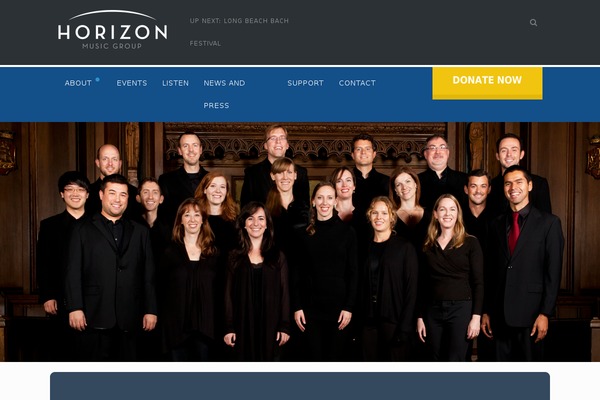The height and width of the screenshot is (400, 600).
Task: Navigate to the Contact page
Action: [x=357, y=83]
